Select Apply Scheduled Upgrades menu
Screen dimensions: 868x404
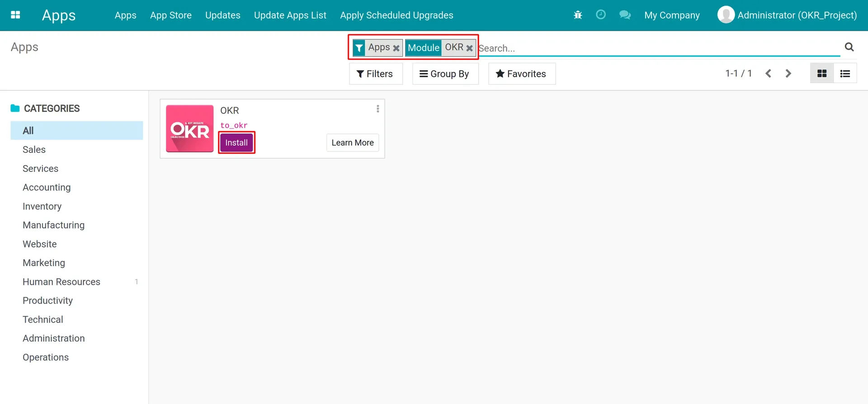tap(396, 15)
